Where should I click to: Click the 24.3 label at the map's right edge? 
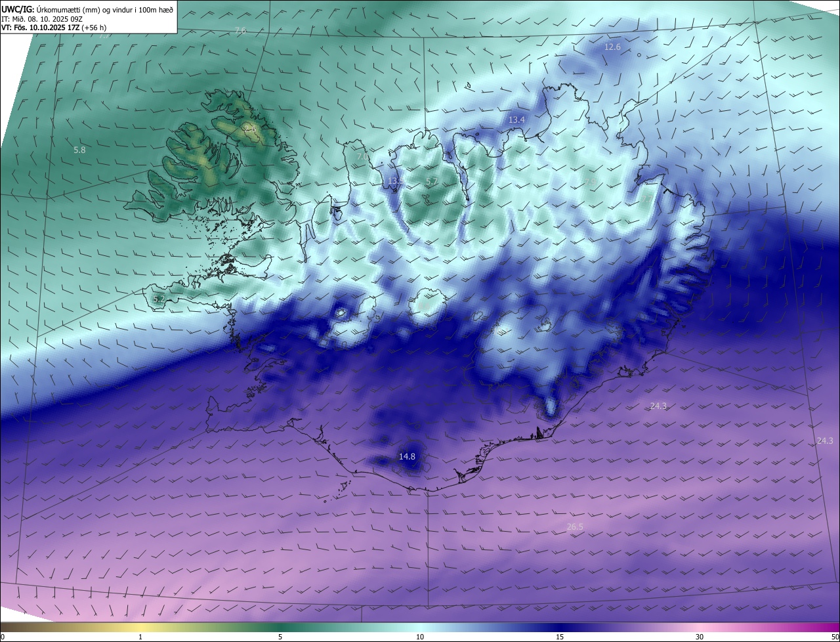pyautogui.click(x=825, y=440)
